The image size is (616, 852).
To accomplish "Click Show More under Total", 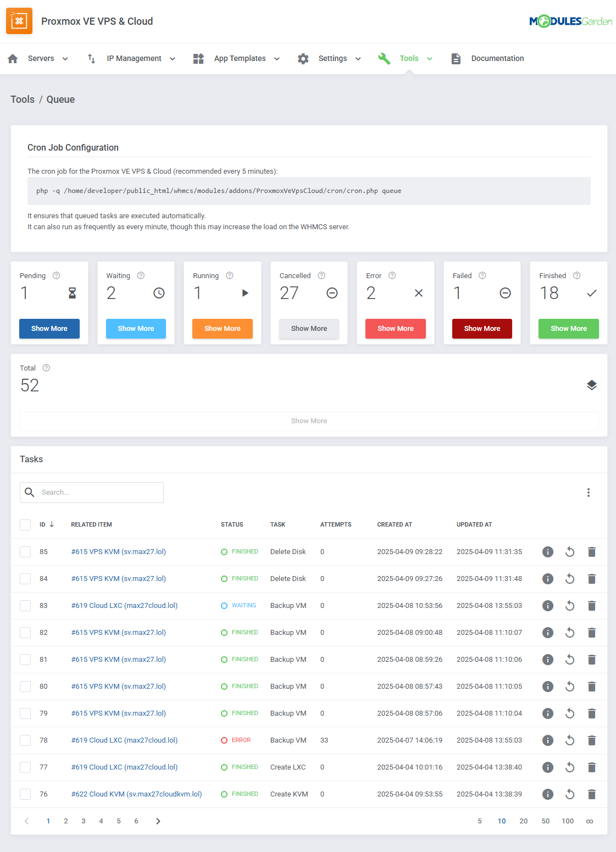I will tap(309, 421).
